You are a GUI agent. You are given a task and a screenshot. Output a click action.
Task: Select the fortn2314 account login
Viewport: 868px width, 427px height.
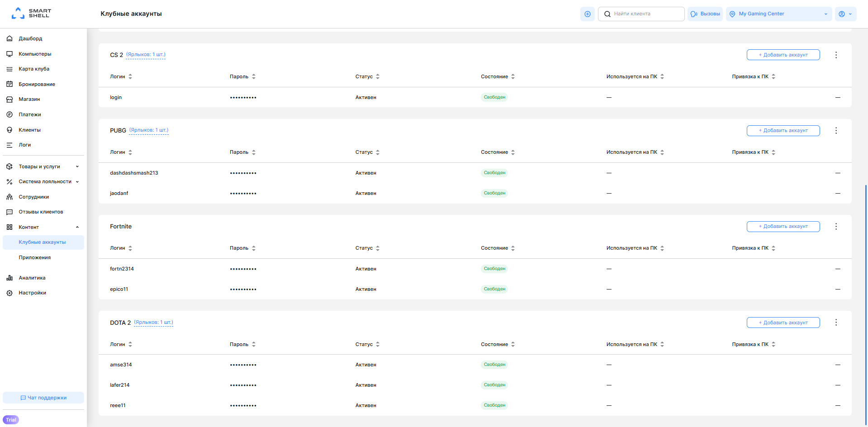tap(122, 269)
